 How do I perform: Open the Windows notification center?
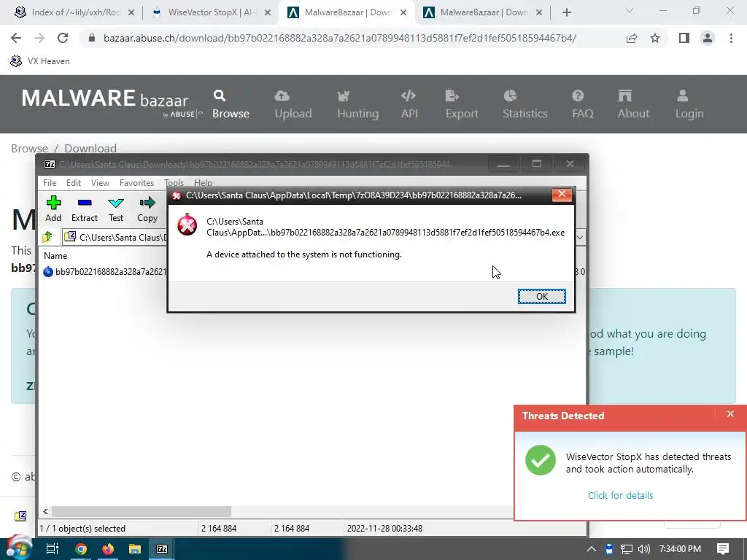tap(723, 549)
